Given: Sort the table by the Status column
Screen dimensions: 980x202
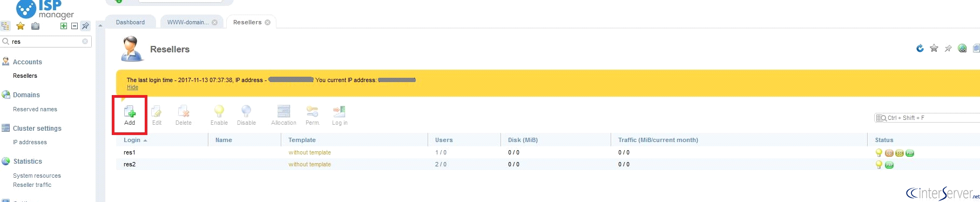Looking at the screenshot, I should 924,140.
